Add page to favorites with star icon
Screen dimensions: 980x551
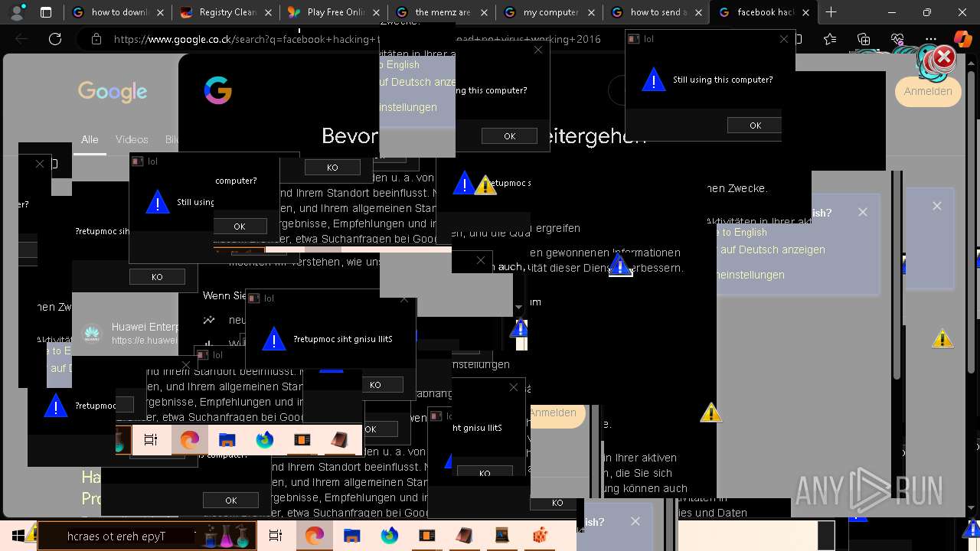pos(830,39)
